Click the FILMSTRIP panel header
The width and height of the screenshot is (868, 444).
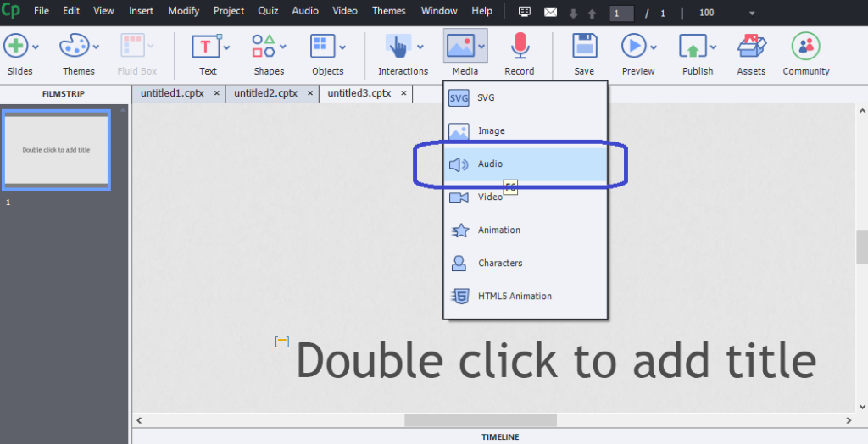pyautogui.click(x=64, y=94)
